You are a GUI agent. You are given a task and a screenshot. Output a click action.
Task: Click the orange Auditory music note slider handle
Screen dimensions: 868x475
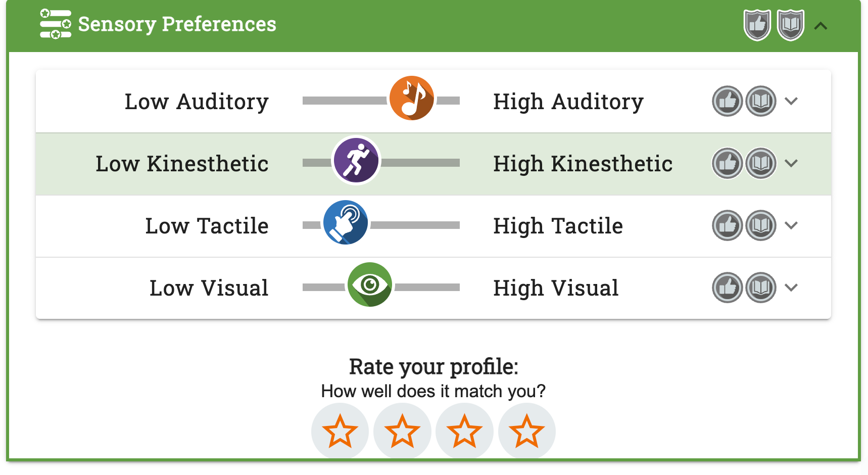coord(411,98)
